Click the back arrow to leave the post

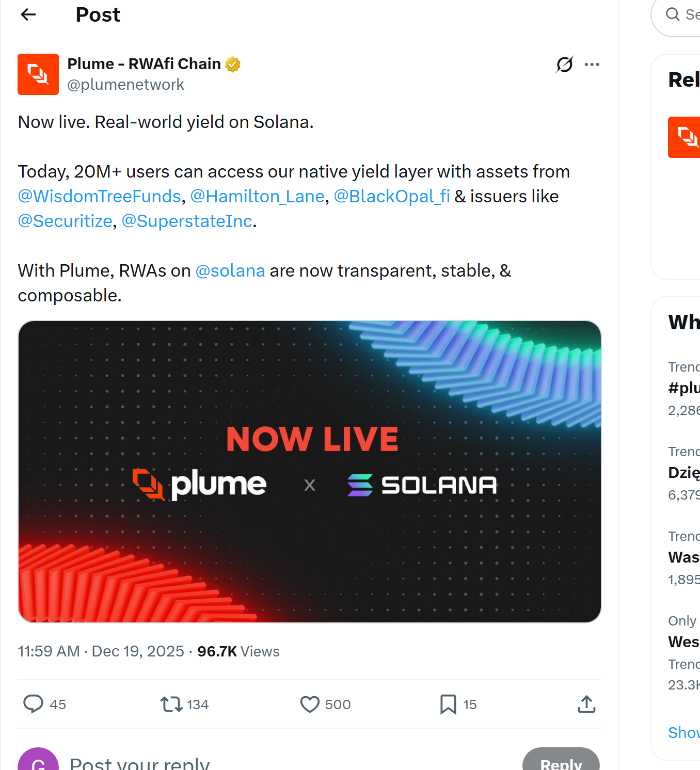tap(28, 14)
